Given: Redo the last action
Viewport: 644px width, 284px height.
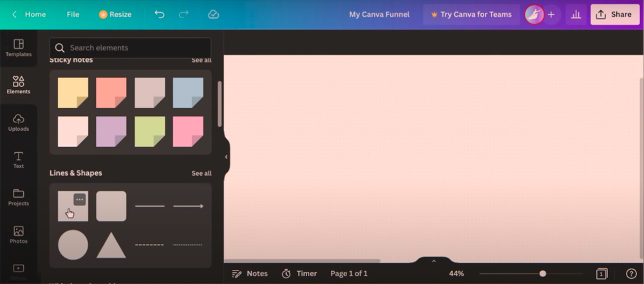Looking at the screenshot, I should click(184, 14).
